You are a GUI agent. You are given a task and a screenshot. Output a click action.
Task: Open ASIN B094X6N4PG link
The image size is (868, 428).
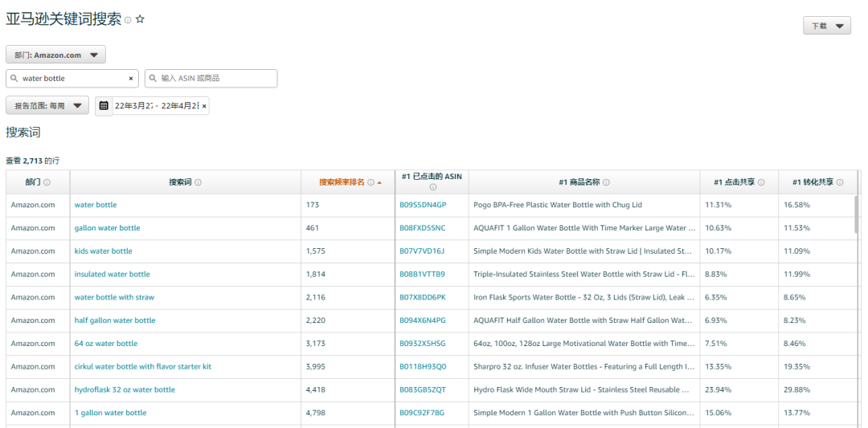pos(423,320)
